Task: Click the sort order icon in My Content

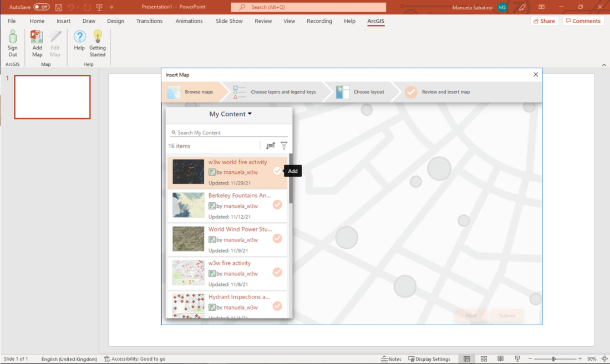Action: 271,146
